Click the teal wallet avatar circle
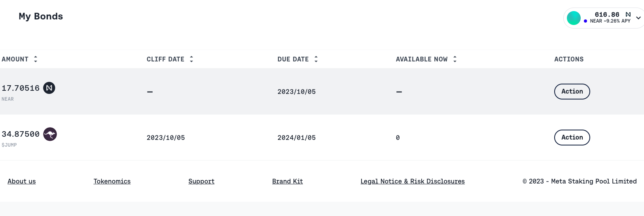This screenshot has width=644, height=216. [x=574, y=18]
